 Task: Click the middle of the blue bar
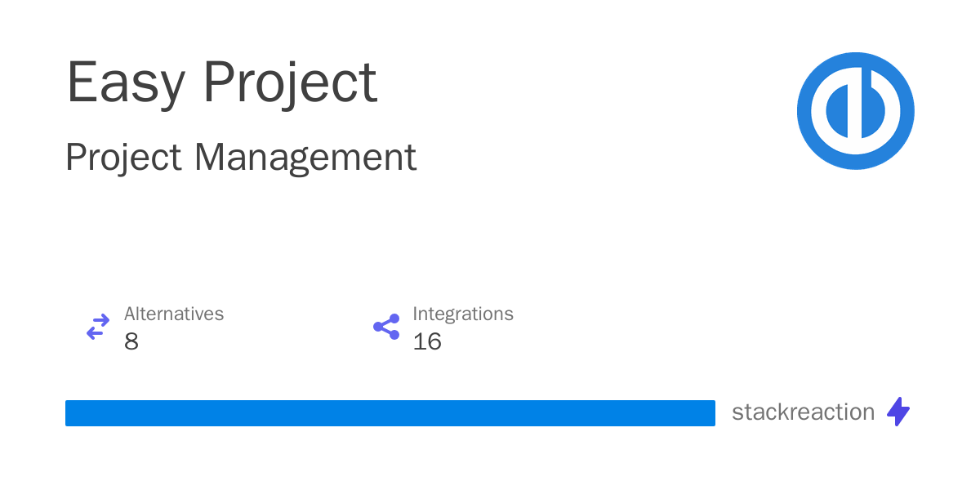[x=390, y=413]
